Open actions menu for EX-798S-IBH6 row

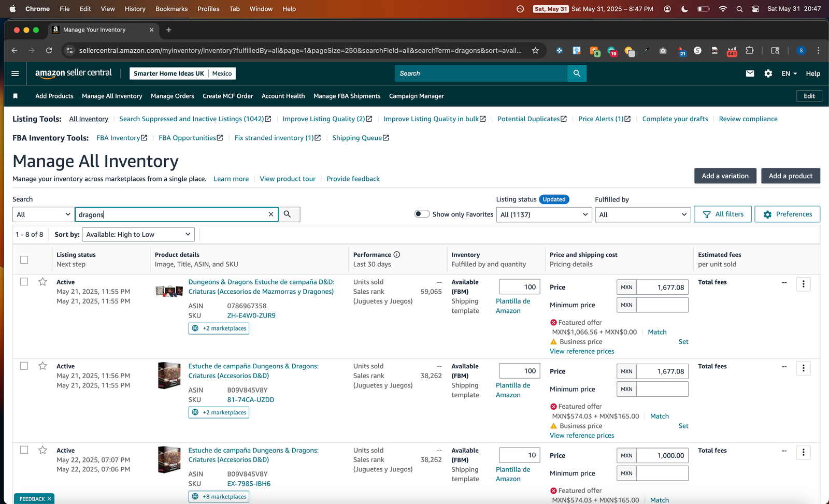803,452
